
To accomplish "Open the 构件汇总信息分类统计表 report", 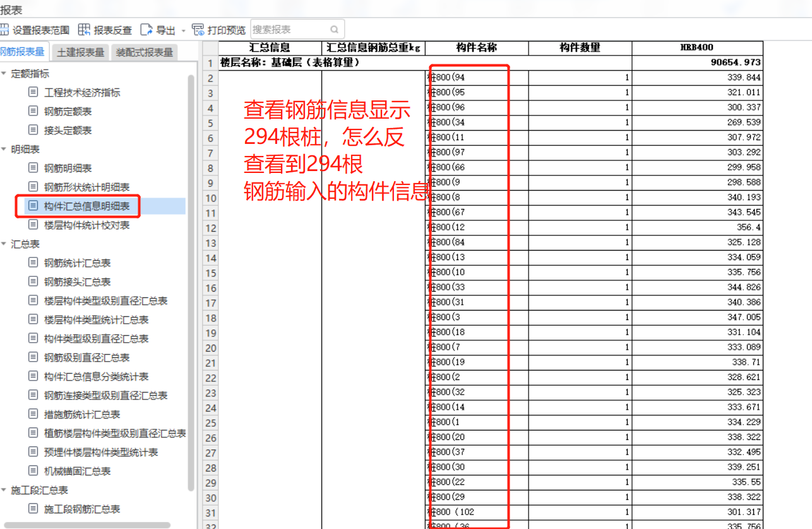I will click(x=96, y=377).
